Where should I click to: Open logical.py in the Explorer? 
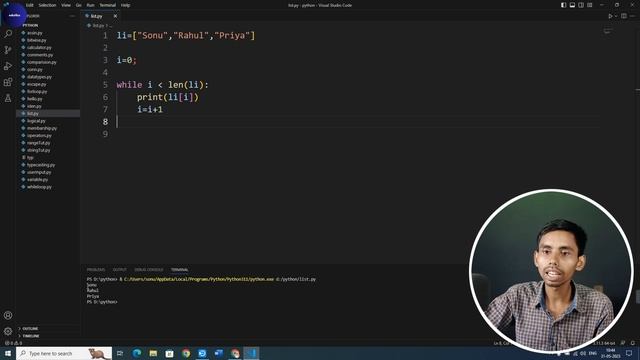click(36, 121)
